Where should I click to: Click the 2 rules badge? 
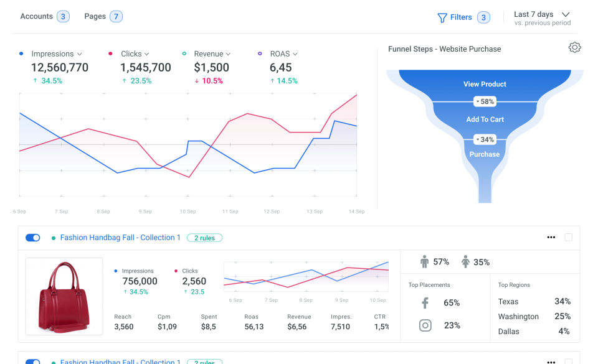(204, 238)
